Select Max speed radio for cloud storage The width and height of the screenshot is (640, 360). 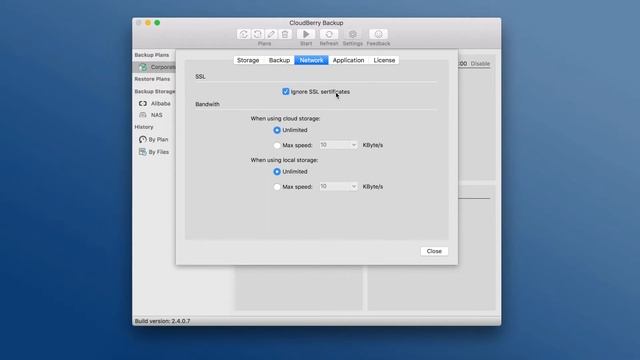click(x=277, y=145)
